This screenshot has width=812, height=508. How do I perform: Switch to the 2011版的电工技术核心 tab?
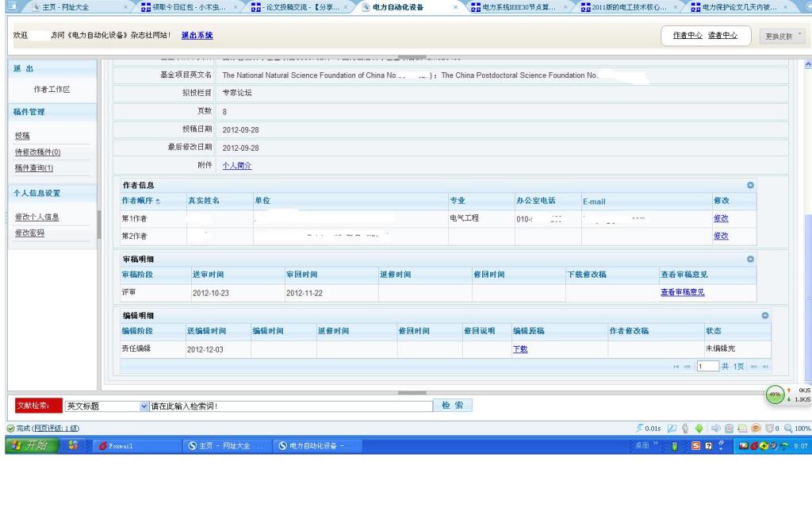click(629, 7)
